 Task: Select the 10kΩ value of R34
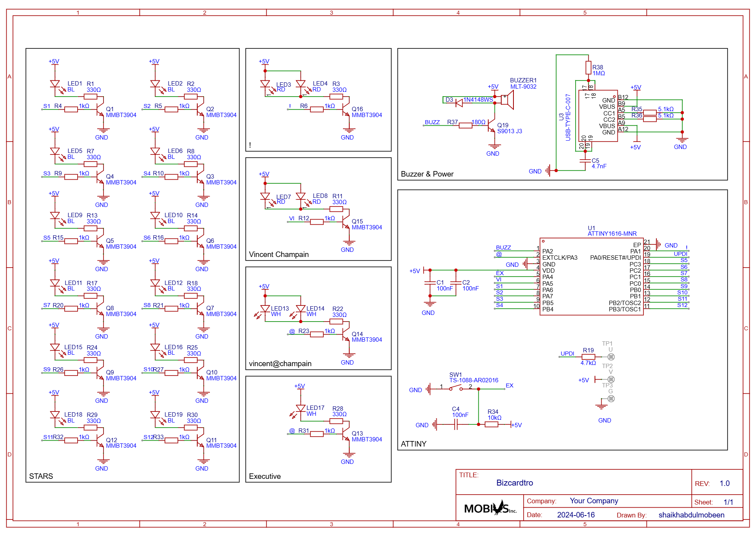495,418
